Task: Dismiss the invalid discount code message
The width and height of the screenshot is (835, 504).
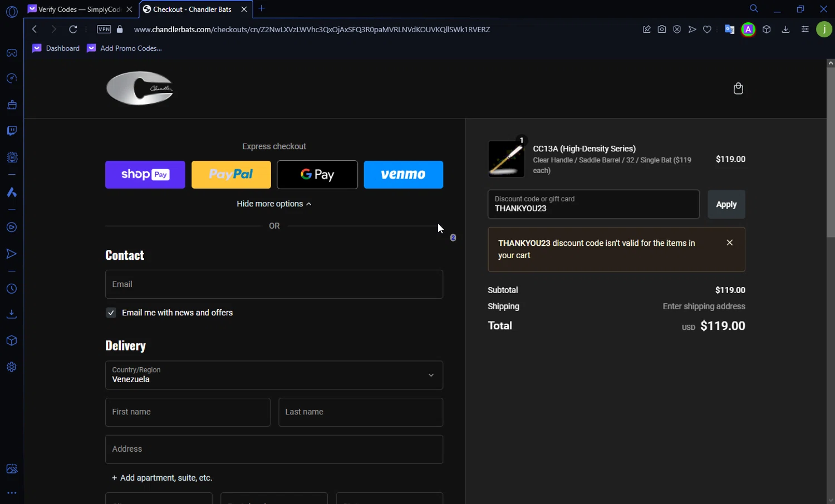Action: coord(729,243)
